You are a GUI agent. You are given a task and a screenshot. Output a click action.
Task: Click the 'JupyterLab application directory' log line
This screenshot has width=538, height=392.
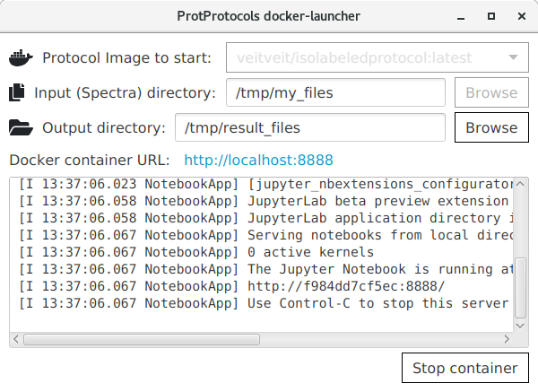click(266, 218)
